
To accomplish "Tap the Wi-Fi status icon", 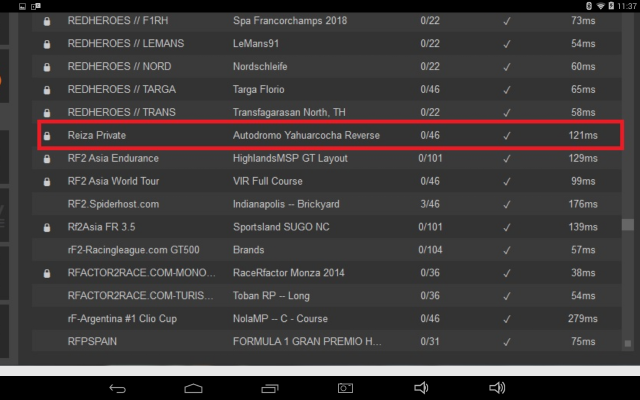I will tap(600, 6).
